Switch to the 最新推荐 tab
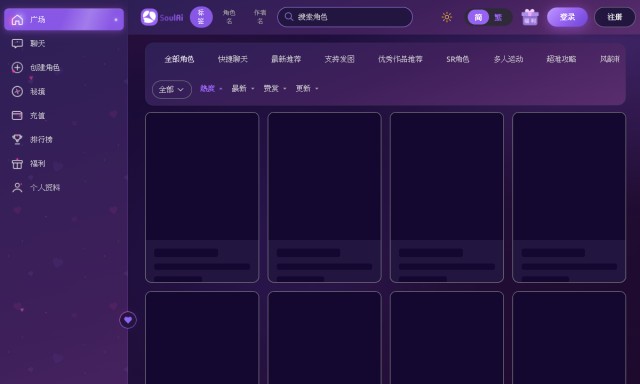The width and height of the screenshot is (640, 384). click(x=286, y=59)
